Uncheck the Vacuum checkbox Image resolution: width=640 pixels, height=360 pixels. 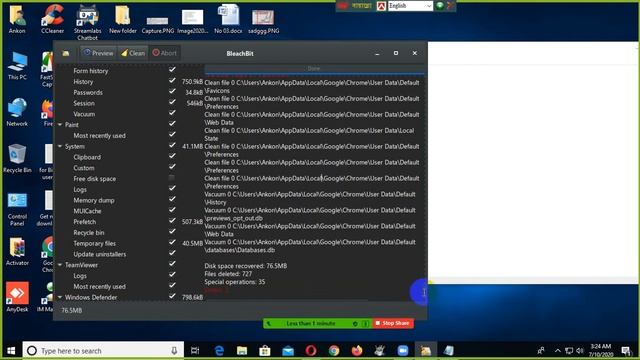172,113
